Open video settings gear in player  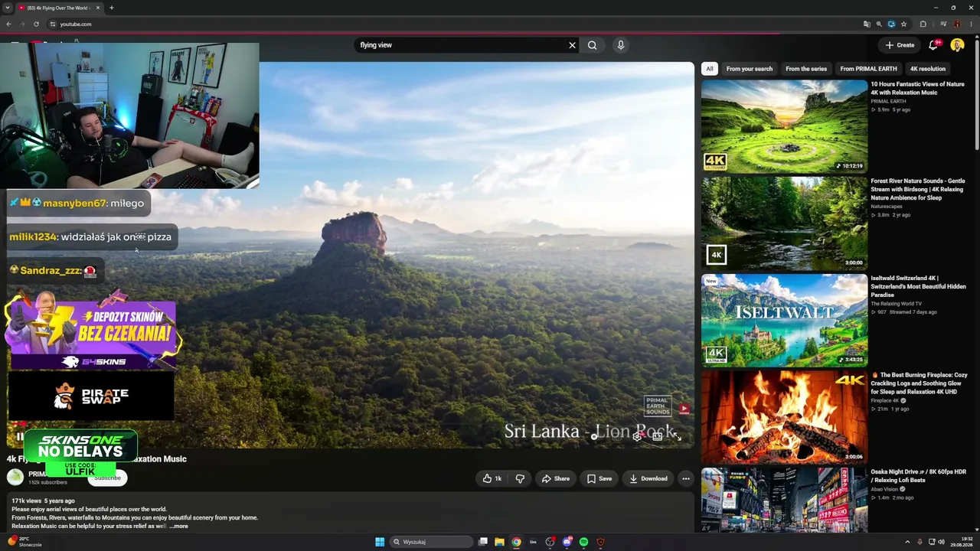pos(636,436)
